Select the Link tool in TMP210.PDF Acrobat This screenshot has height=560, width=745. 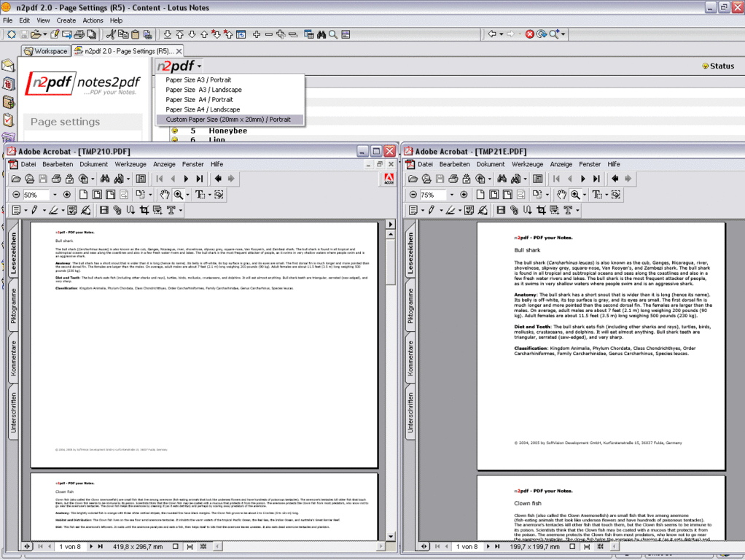click(117, 210)
